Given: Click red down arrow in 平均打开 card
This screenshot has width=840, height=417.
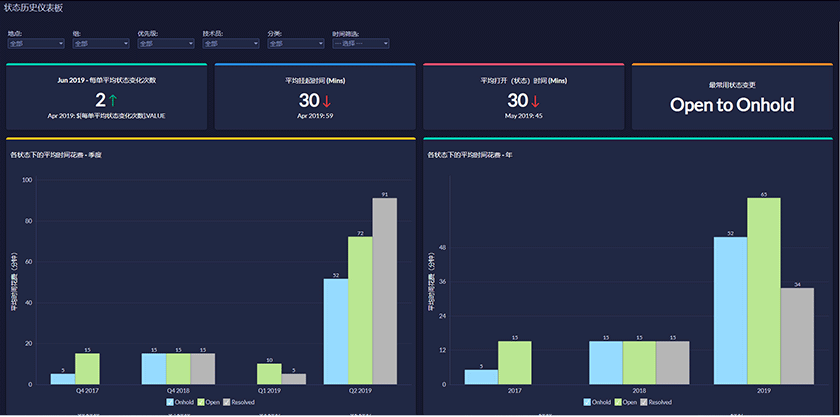Looking at the screenshot, I should pos(535,100).
